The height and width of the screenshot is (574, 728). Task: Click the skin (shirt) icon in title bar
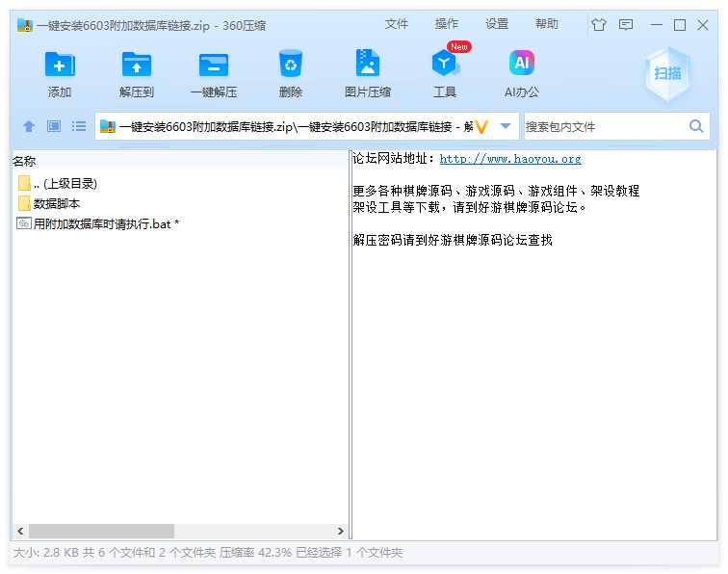[x=598, y=25]
